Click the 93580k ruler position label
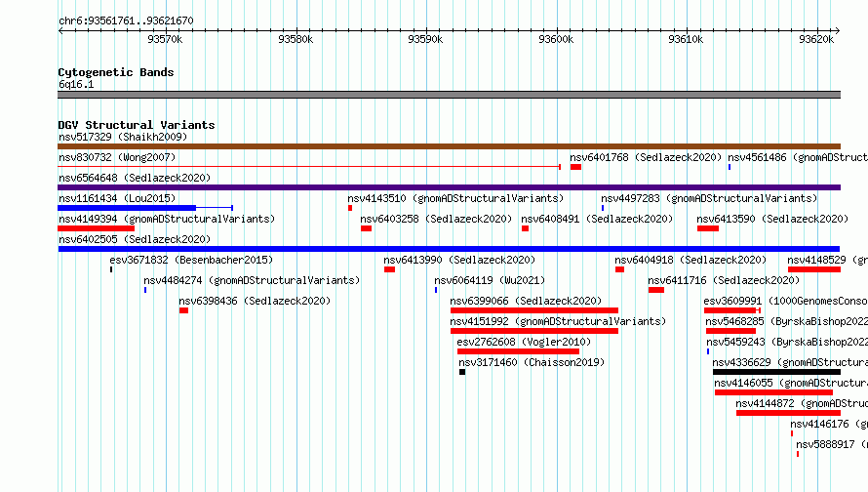The height and width of the screenshot is (492, 868). [296, 39]
